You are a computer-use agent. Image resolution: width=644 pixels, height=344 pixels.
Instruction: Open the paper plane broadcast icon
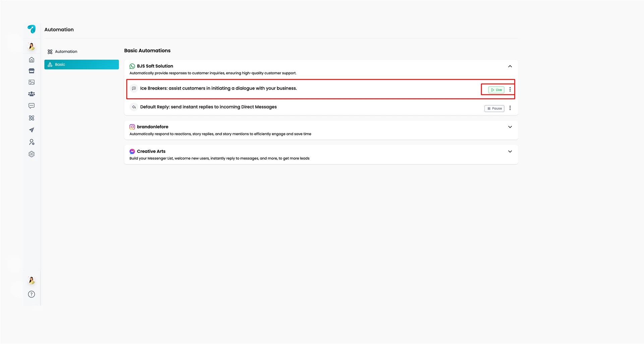[x=32, y=130]
